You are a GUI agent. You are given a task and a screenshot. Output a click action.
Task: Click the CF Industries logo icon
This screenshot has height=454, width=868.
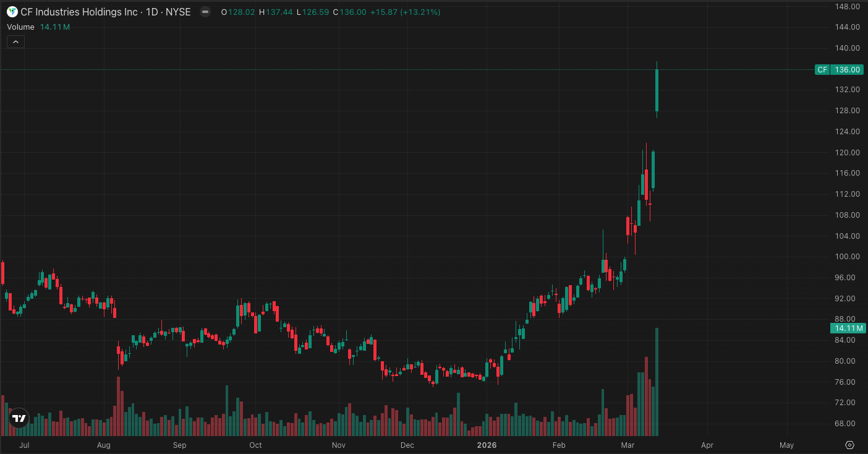point(12,12)
